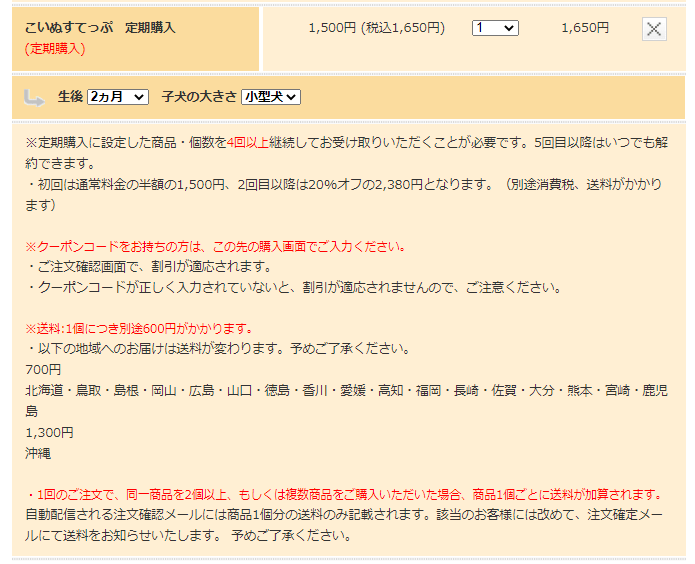The height and width of the screenshot is (564, 695).
Task: Click the price 1,500円 (税込1,650円)
Action: [377, 28]
